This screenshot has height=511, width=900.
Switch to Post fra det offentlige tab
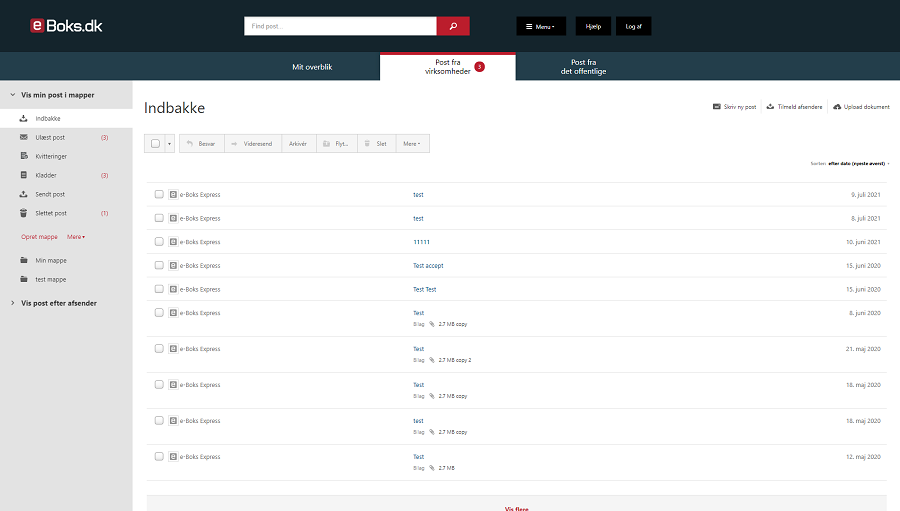tap(583, 67)
